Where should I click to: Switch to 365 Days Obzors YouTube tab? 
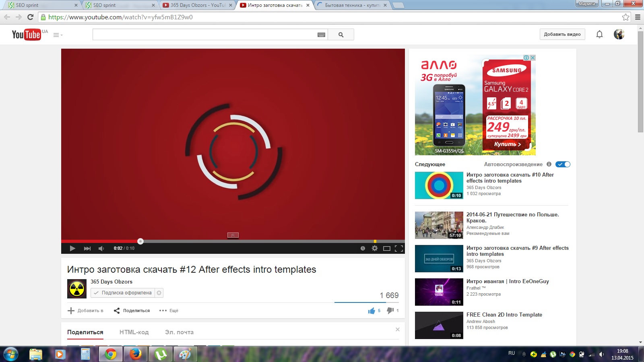(197, 5)
